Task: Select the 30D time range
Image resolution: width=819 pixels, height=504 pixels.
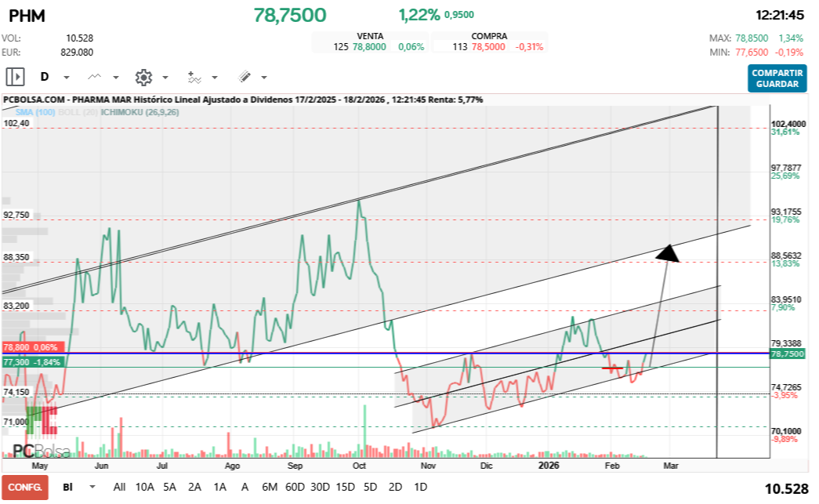Action: 321,487
